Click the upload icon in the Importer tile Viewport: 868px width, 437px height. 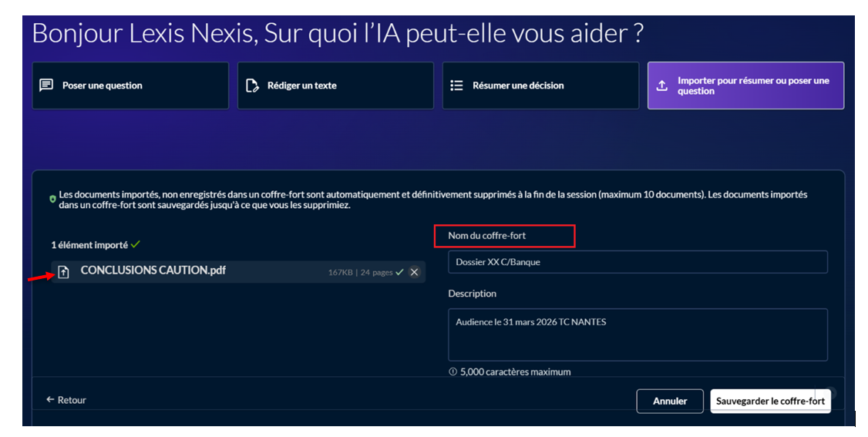pos(661,86)
